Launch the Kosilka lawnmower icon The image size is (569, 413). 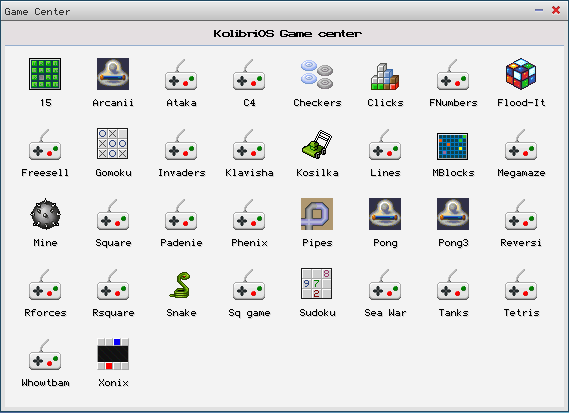pyautogui.click(x=317, y=144)
